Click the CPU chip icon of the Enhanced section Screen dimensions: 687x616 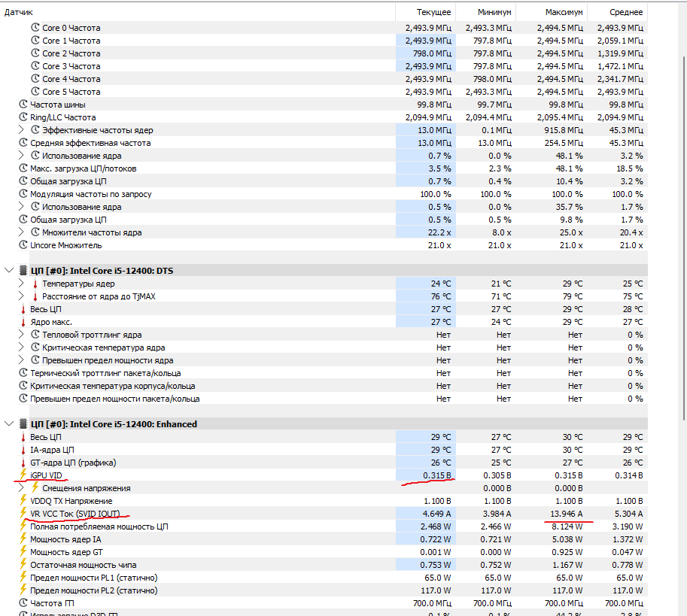[x=23, y=423]
